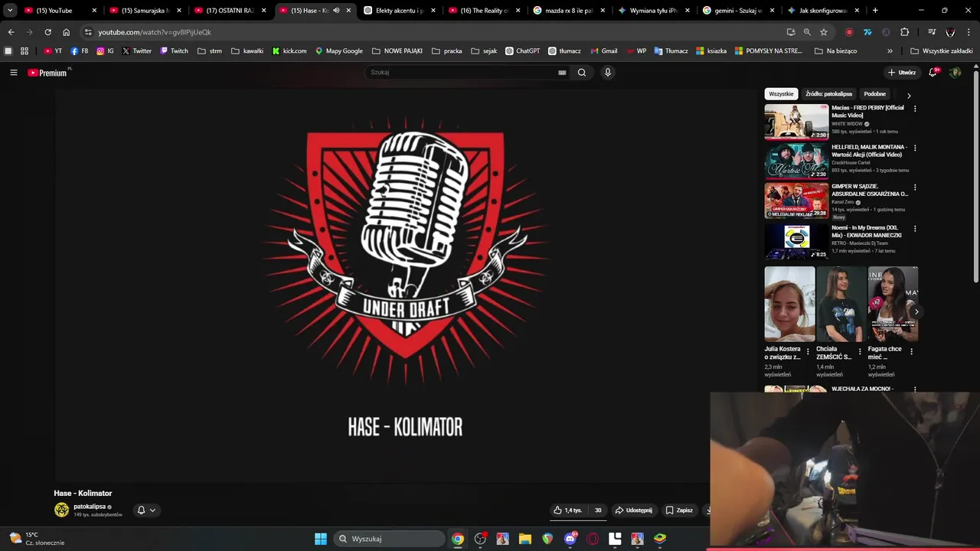Switch to Samurajska browser tab

tap(145, 11)
